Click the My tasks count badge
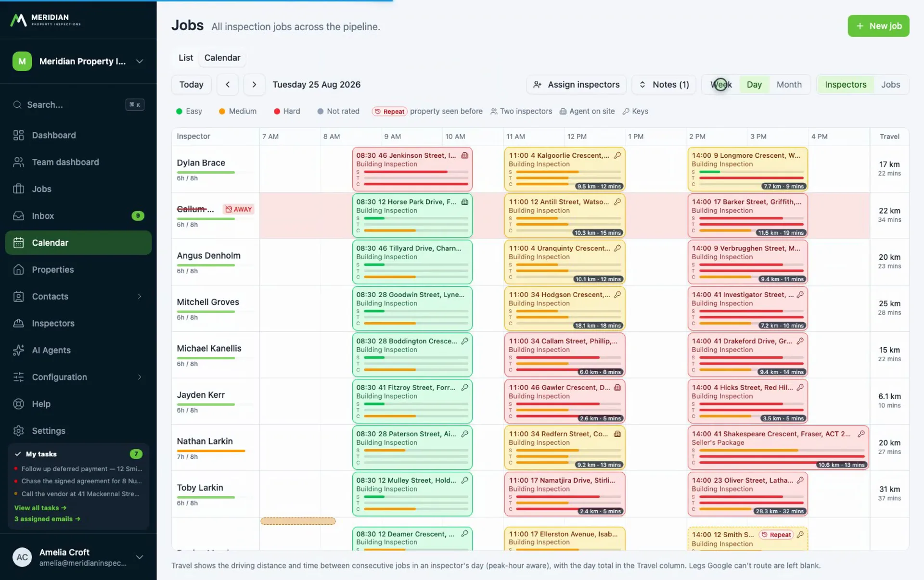Screen dimensions: 924x580 (136, 454)
